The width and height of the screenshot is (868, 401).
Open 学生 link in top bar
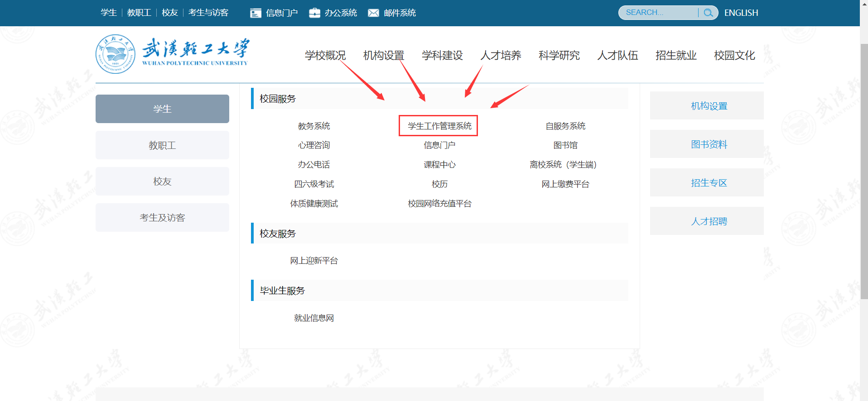coord(109,13)
